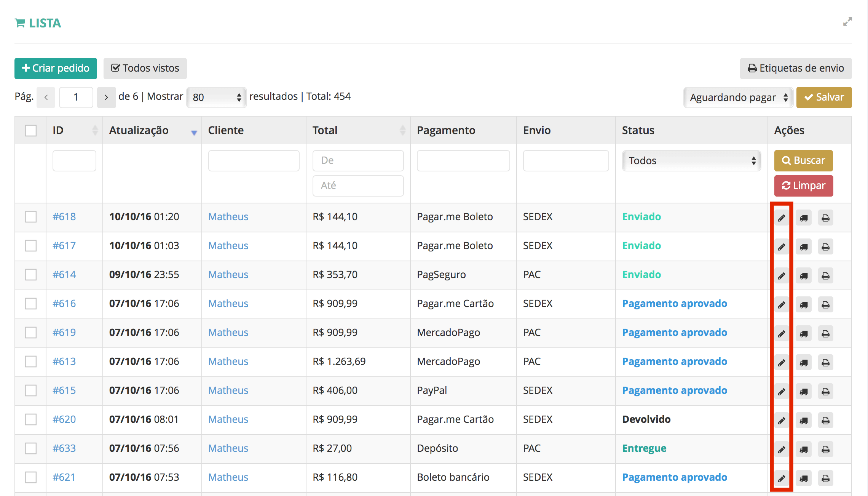Click pencil icon for order #616

pyautogui.click(x=782, y=305)
